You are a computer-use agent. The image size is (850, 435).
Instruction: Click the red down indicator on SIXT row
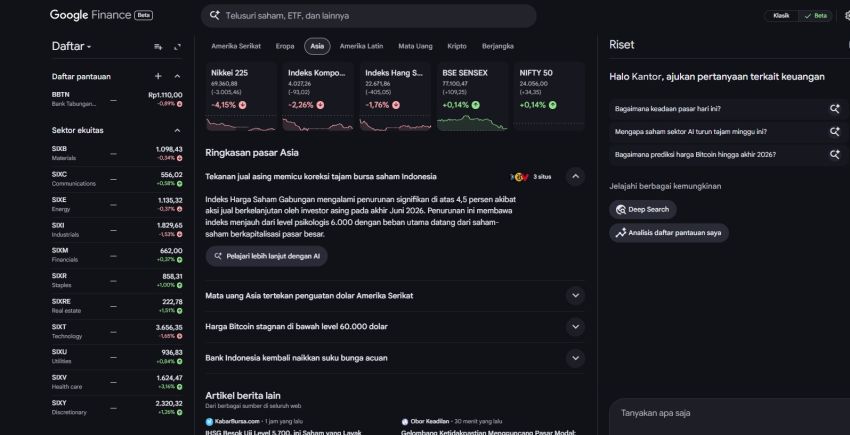(x=179, y=336)
